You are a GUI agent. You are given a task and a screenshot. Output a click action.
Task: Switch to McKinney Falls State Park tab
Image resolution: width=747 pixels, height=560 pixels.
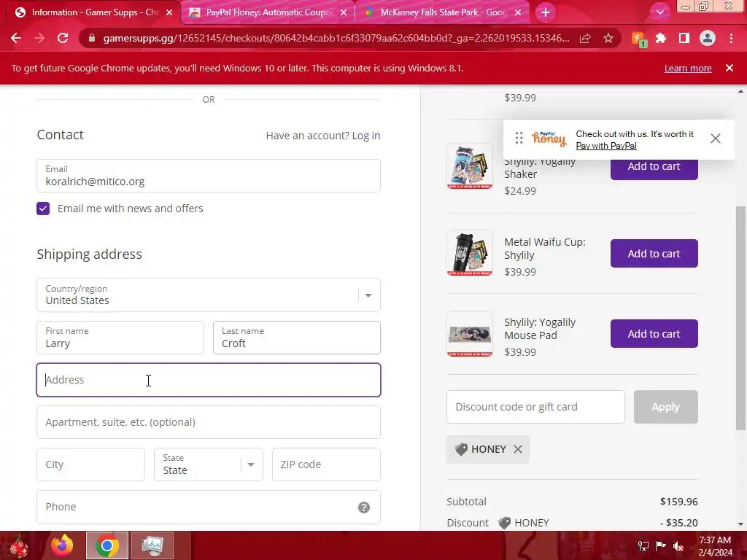click(443, 12)
